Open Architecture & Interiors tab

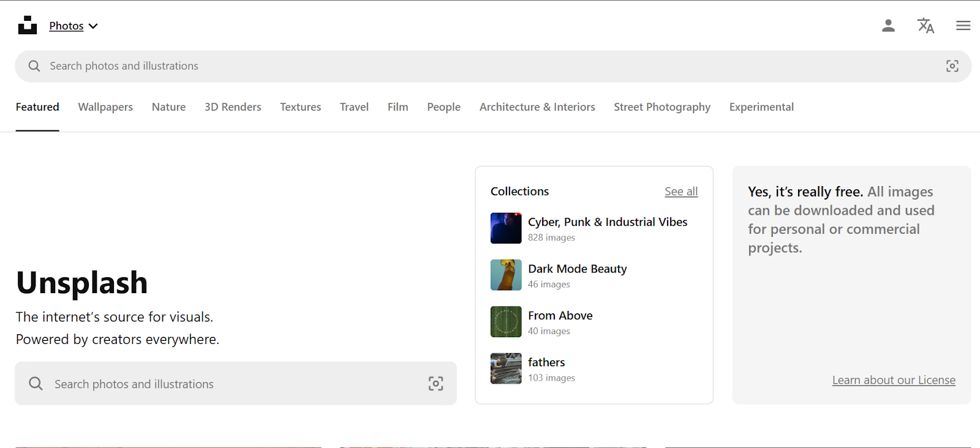pos(537,107)
